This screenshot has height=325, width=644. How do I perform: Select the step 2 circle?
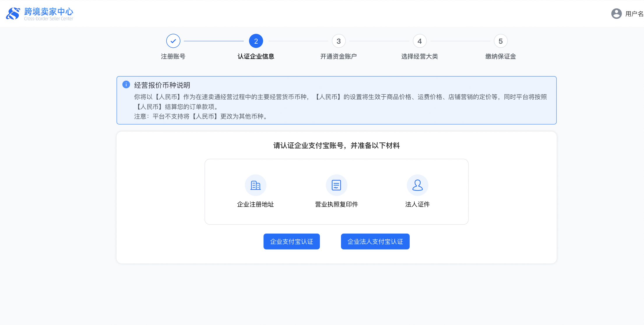pyautogui.click(x=256, y=41)
